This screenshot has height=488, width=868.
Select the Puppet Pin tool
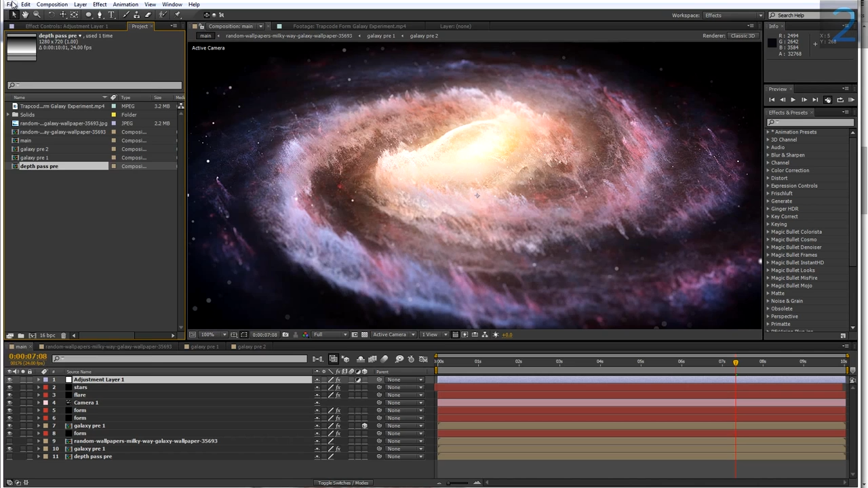[178, 15]
